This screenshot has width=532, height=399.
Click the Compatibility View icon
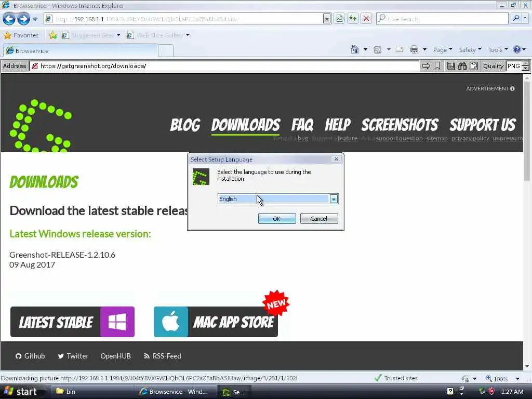coord(339,19)
